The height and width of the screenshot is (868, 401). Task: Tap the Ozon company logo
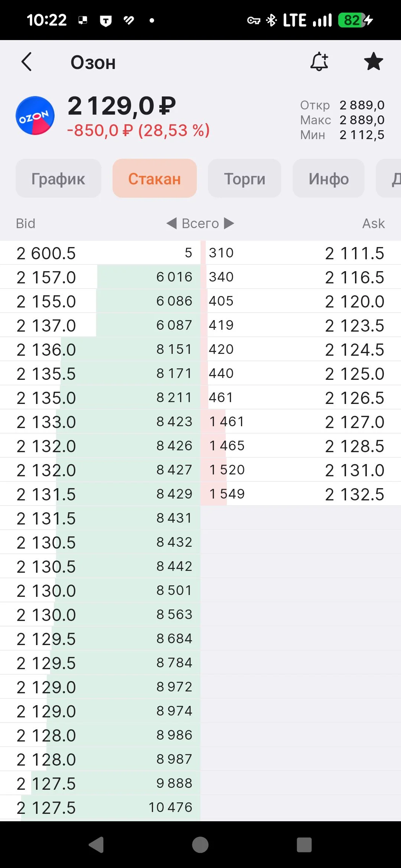(x=35, y=115)
